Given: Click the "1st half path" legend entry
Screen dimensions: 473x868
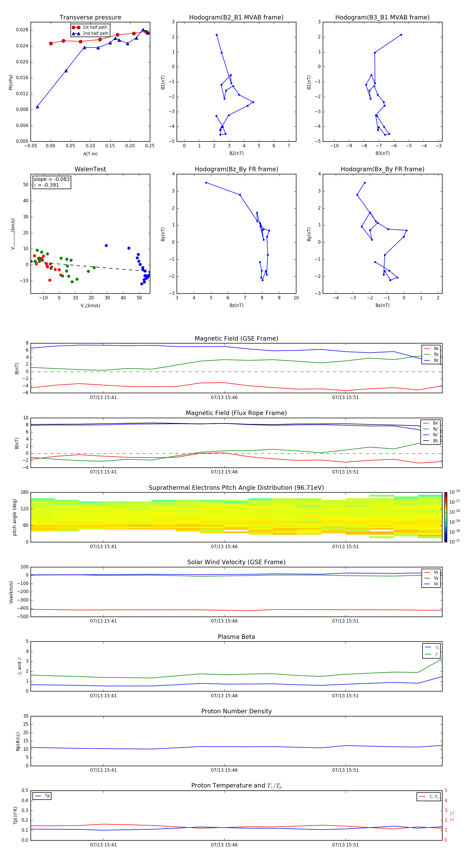Looking at the screenshot, I should [90, 27].
